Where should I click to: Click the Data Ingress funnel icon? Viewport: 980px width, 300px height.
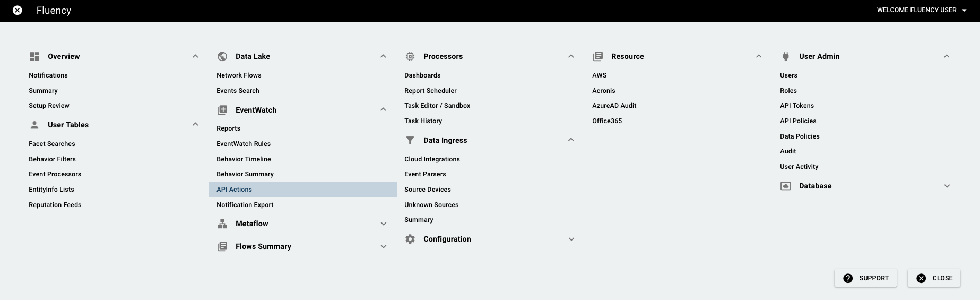[410, 140]
